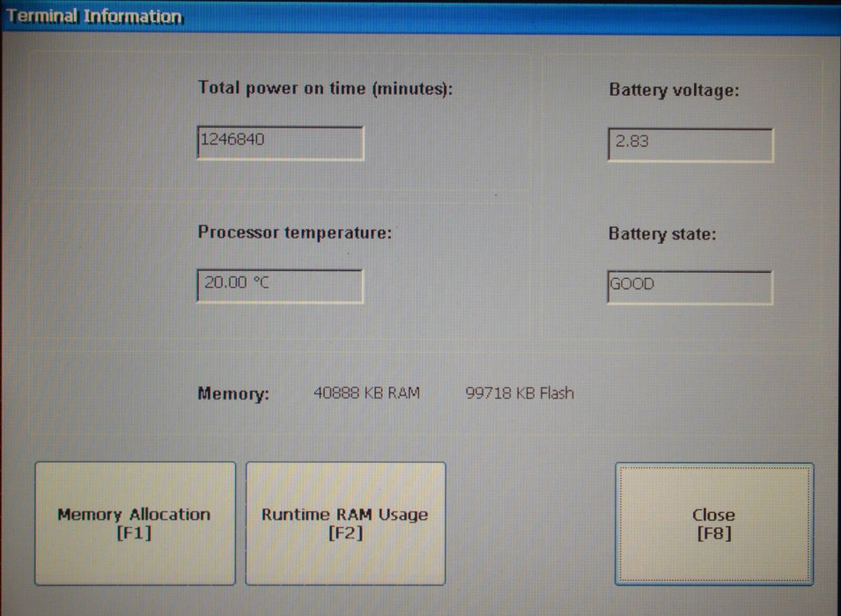The width and height of the screenshot is (841, 616).
Task: Select the 99718 KB Flash text
Action: pyautogui.click(x=519, y=392)
